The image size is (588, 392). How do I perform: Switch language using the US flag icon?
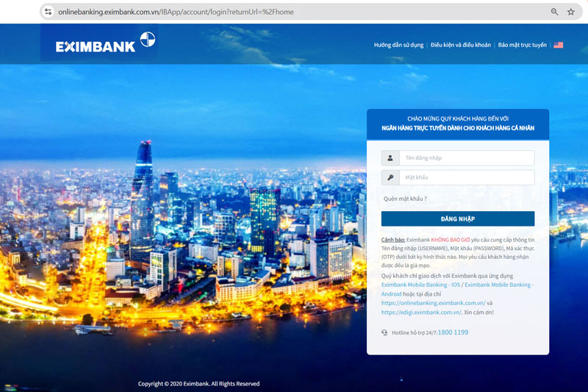tap(559, 45)
